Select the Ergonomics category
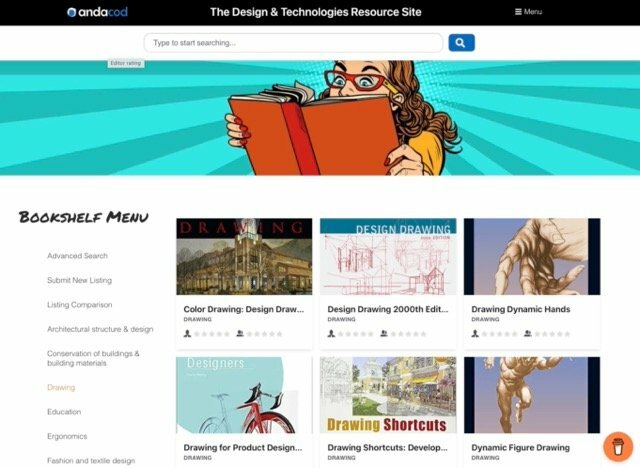Screen dimensions: 640x468 click(x=67, y=437)
